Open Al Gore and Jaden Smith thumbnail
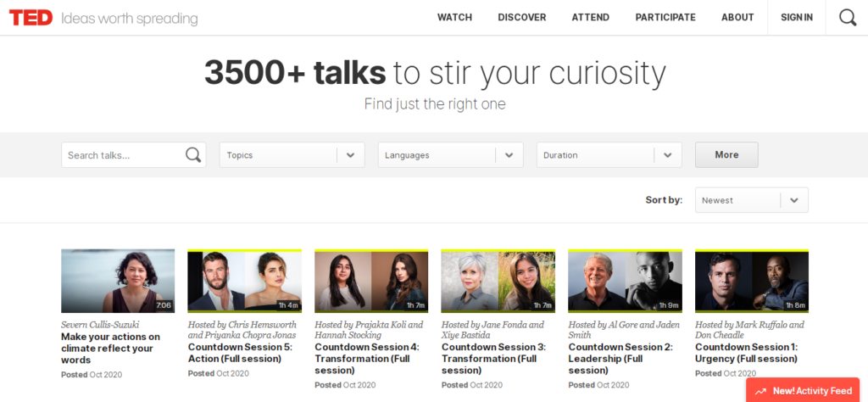868x402 pixels. pyautogui.click(x=625, y=281)
